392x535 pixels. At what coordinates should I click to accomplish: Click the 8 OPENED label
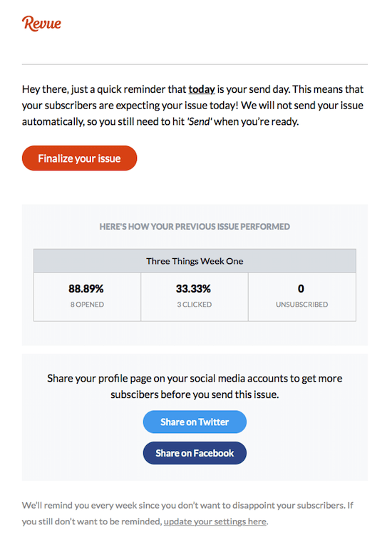[87, 305]
